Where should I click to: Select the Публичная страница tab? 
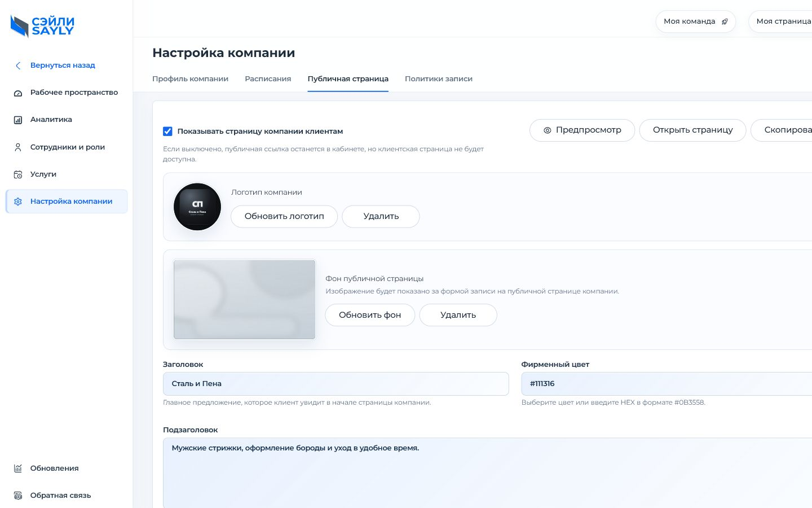348,79
